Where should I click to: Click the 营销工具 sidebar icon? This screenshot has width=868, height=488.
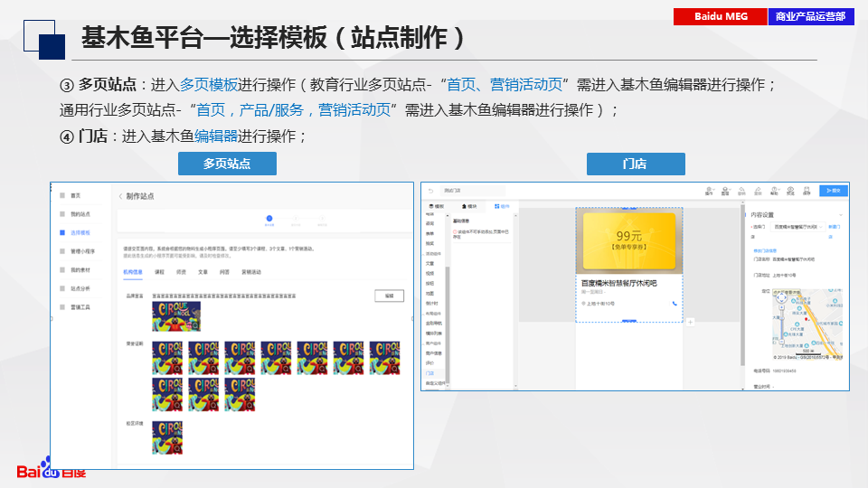point(62,307)
